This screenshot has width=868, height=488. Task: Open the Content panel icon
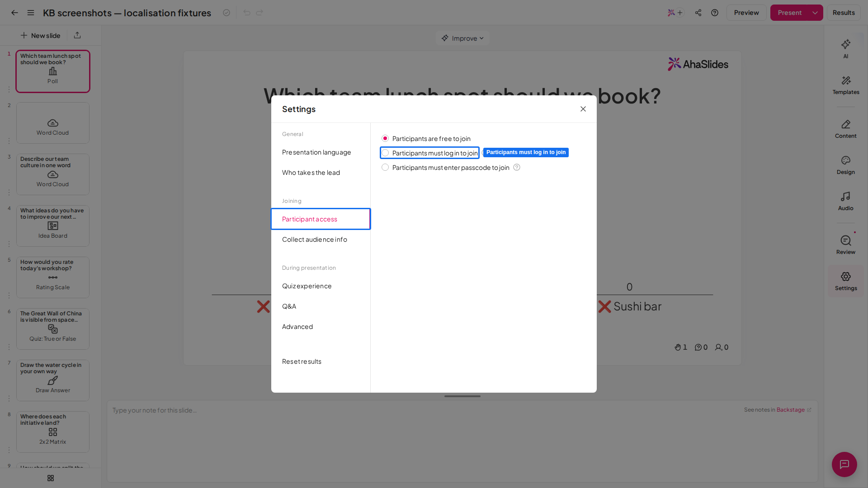pyautogui.click(x=846, y=129)
